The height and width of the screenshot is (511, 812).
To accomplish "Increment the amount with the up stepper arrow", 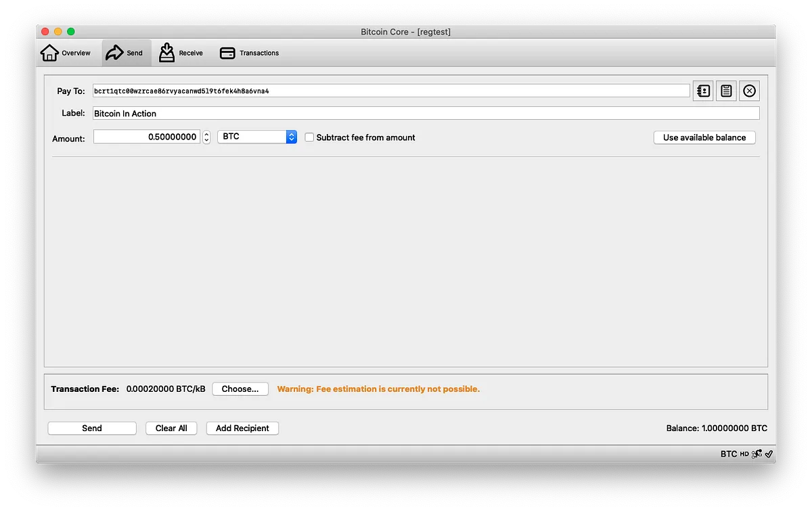I will (206, 133).
